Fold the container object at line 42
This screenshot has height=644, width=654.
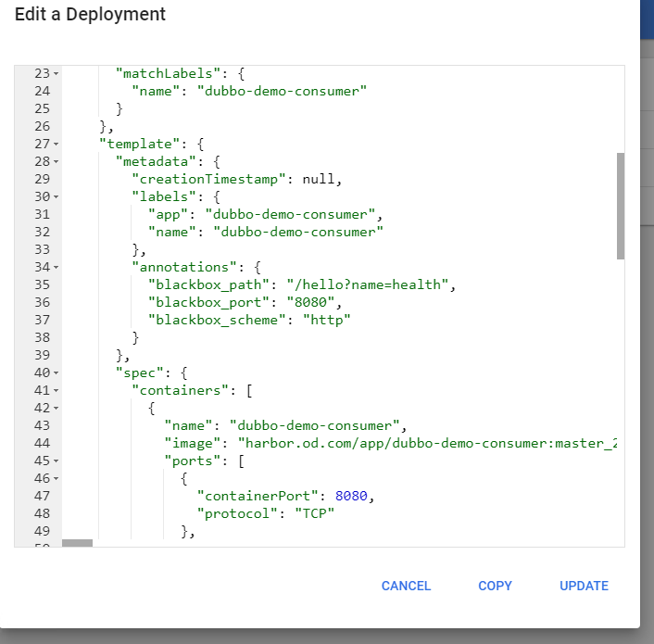pyautogui.click(x=56, y=409)
